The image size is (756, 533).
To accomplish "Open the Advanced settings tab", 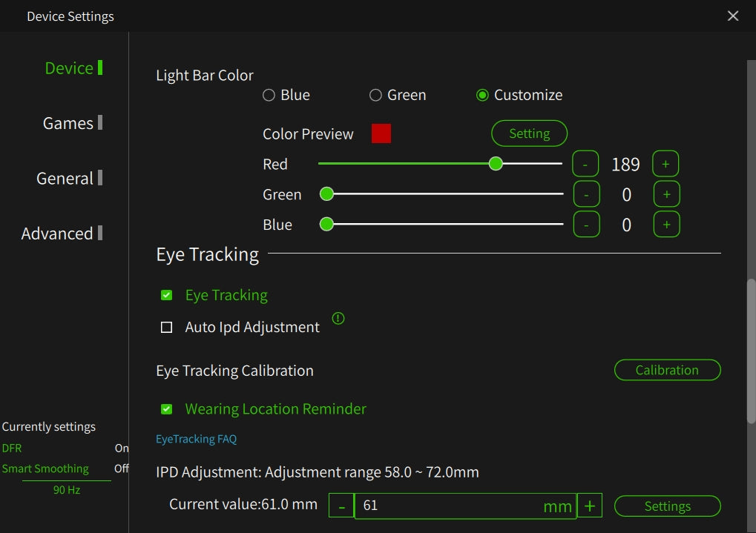I will pos(57,234).
